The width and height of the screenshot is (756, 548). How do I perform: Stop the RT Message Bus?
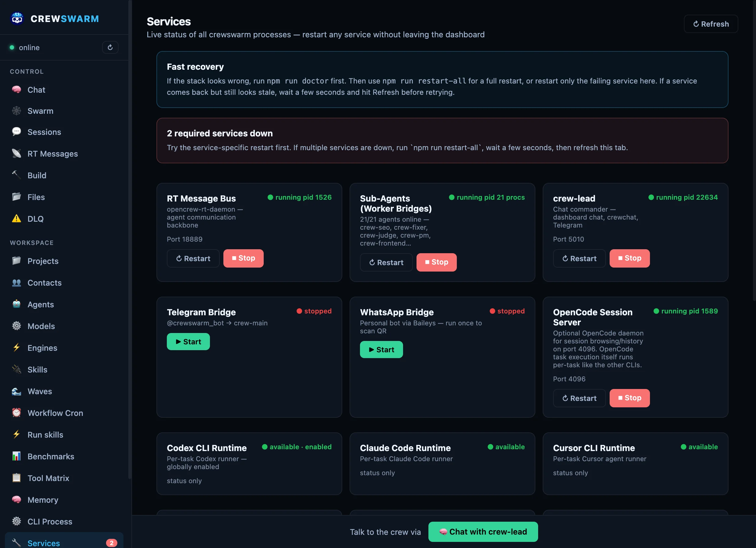click(x=243, y=258)
